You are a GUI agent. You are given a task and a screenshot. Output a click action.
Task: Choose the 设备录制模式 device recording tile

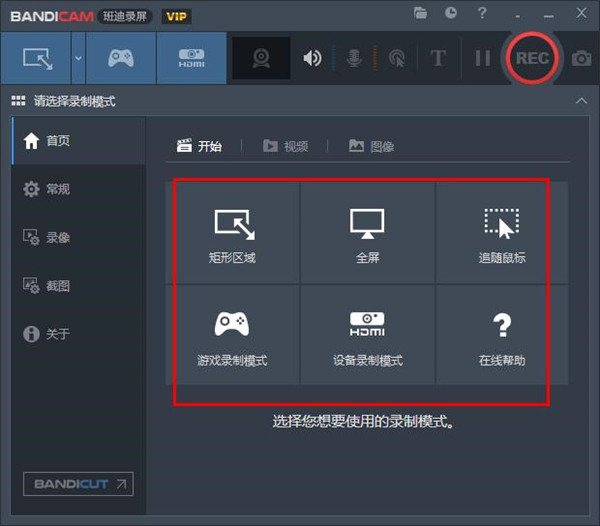tap(367, 335)
